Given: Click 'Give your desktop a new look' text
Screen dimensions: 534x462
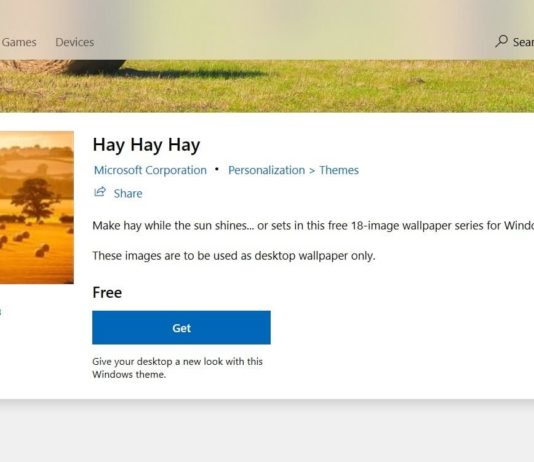Looking at the screenshot, I should (177, 368).
